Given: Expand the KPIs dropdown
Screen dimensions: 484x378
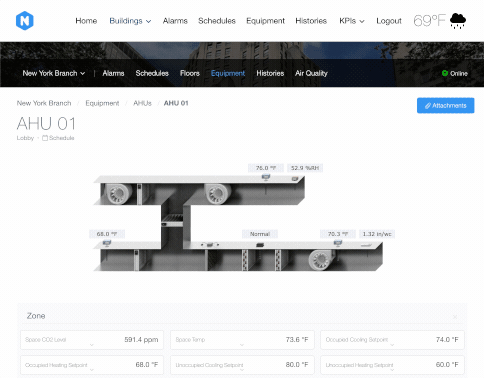Looking at the screenshot, I should tap(352, 21).
